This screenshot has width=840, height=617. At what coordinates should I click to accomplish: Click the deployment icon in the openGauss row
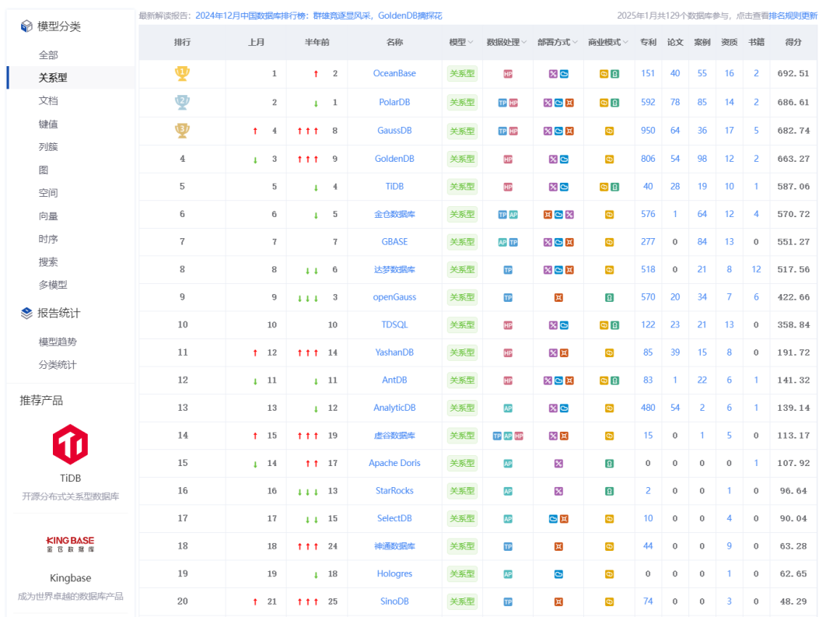[558, 297]
